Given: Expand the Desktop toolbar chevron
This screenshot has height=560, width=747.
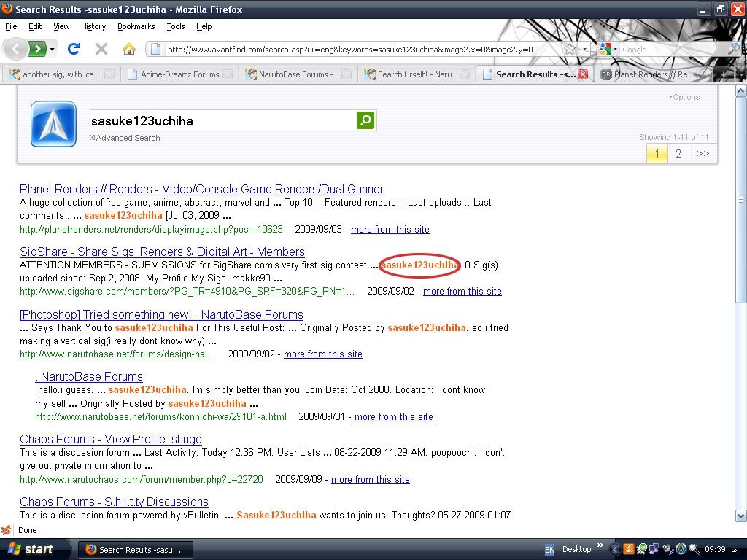Looking at the screenshot, I should click(600, 545).
